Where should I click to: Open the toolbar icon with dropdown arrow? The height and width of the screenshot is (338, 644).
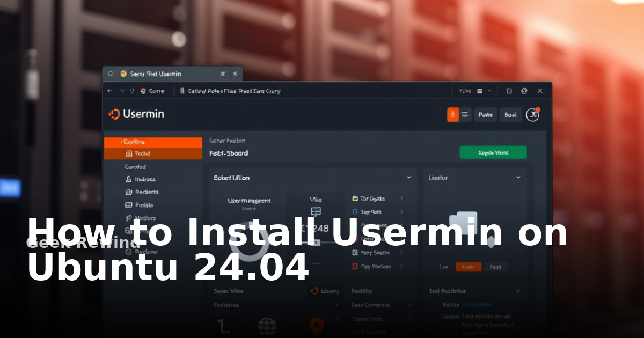[x=483, y=91]
